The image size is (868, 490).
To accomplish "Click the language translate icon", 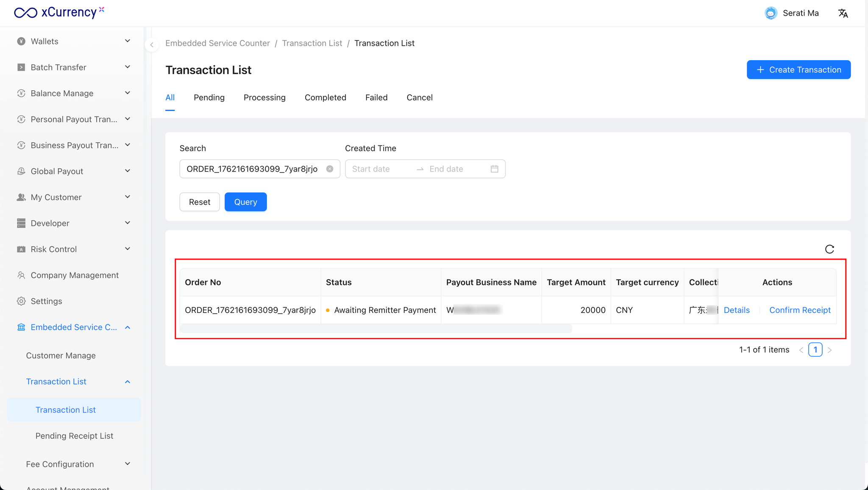I will [x=843, y=13].
